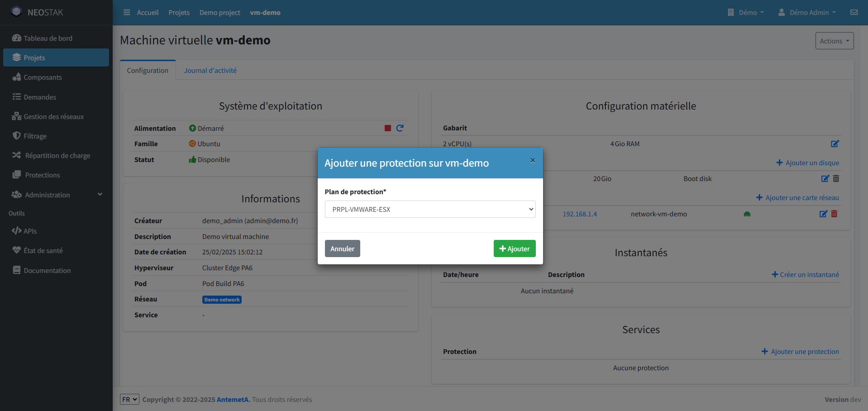Edit the Gabarit using the pencil icon
This screenshot has height=411, width=868.
(x=835, y=143)
